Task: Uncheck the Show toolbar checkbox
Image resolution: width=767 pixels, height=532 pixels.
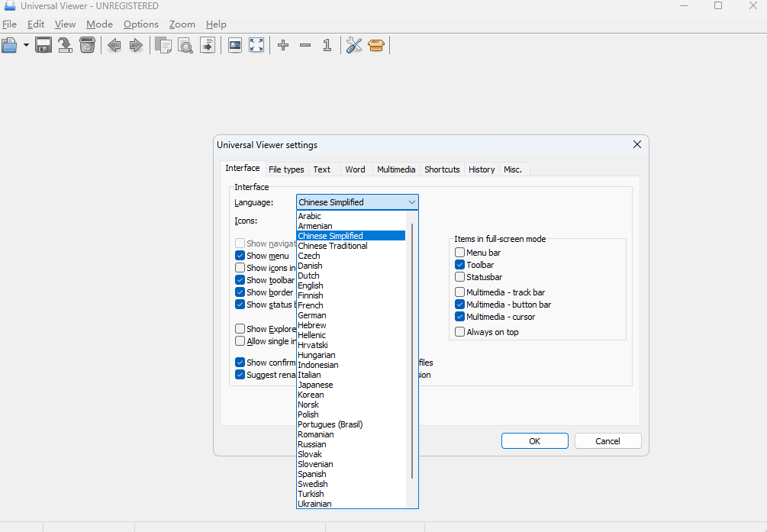Action: click(240, 280)
